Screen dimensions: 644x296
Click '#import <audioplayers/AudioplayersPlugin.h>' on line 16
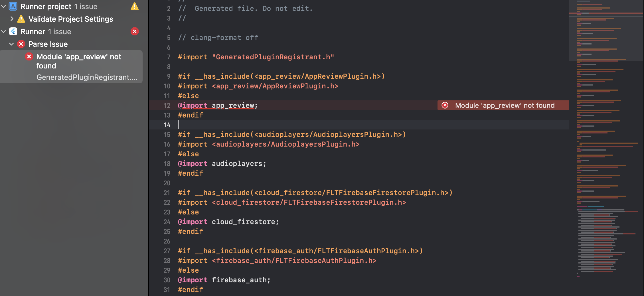click(x=269, y=144)
